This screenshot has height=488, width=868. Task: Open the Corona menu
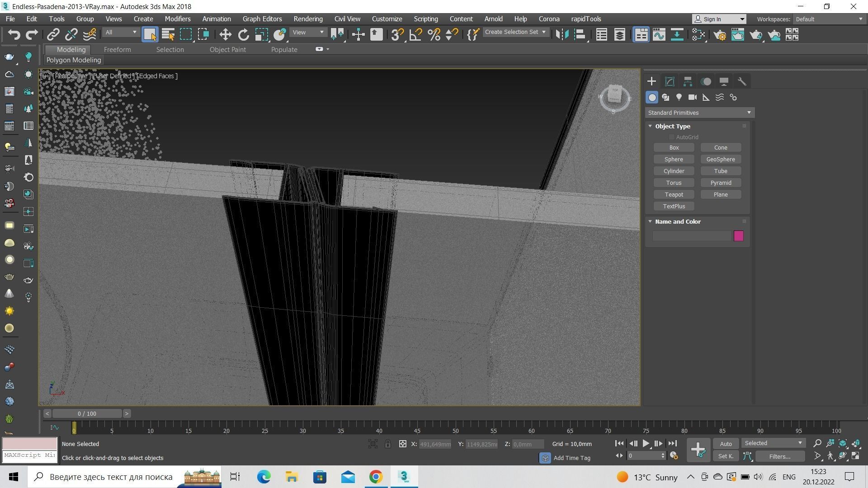[549, 19]
